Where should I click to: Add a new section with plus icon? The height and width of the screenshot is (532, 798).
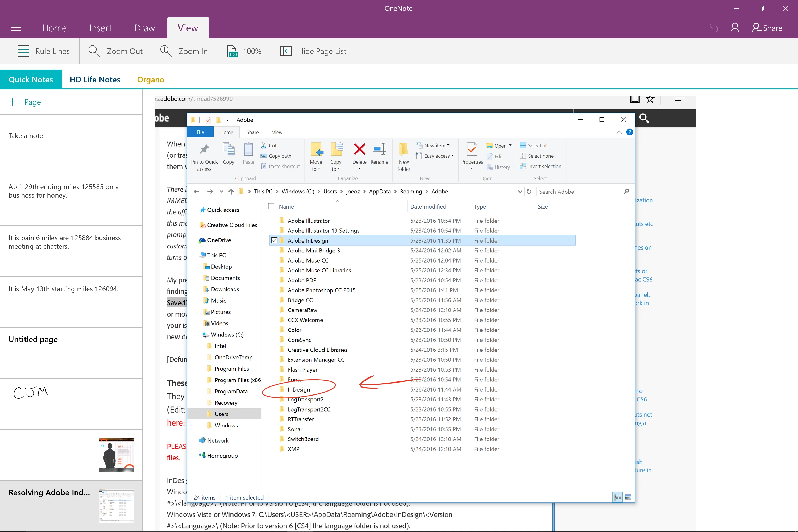[x=182, y=79]
